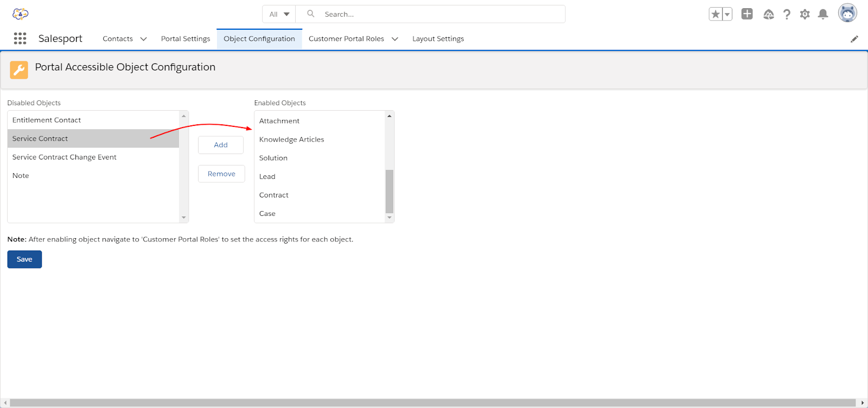Open the global actions plus icon
The image size is (868, 408).
(747, 14)
